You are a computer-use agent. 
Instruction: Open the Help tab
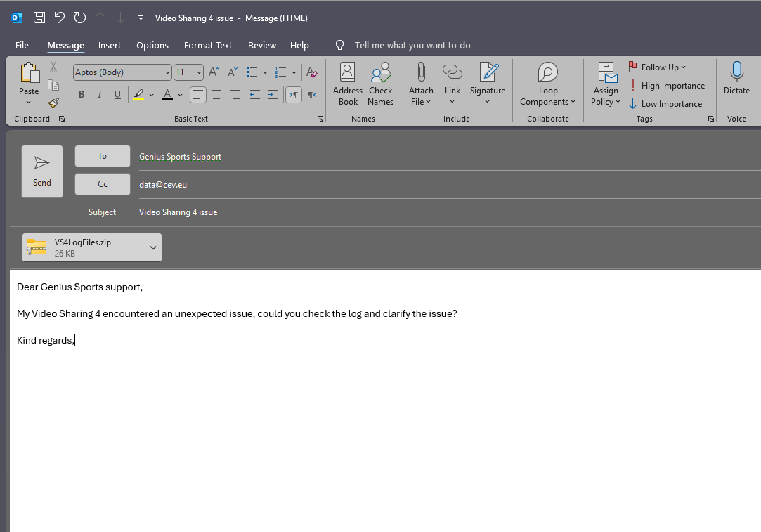click(x=299, y=45)
